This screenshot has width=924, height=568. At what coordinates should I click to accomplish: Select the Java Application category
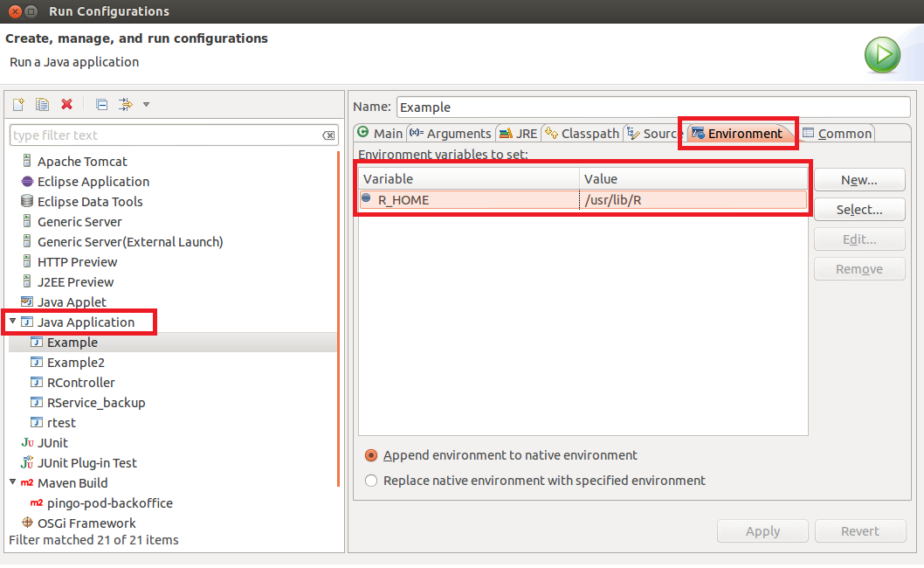86,322
